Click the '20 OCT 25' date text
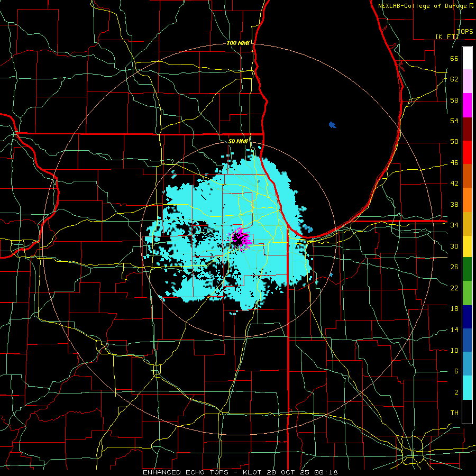Image resolution: width=476 pixels, height=476 pixels. [x=289, y=472]
